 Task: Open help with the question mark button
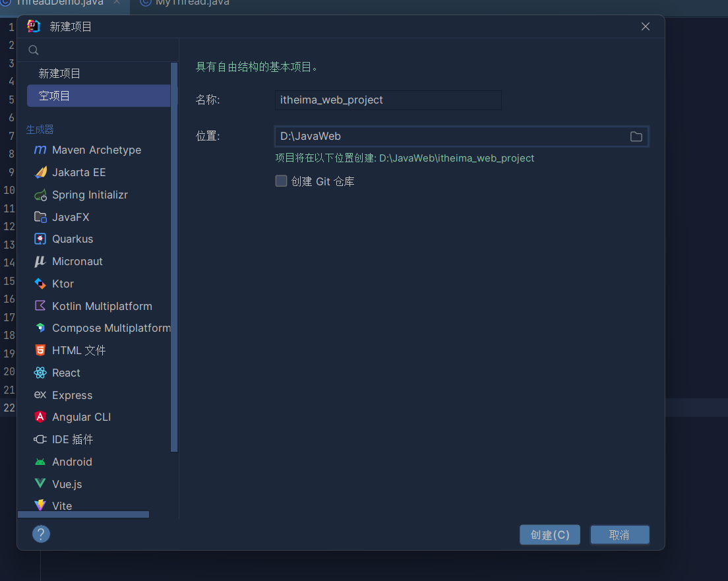41,534
